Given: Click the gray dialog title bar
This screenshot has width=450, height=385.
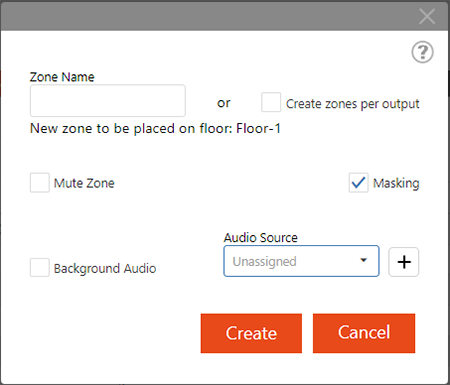Looking at the screenshot, I should coord(210,16).
